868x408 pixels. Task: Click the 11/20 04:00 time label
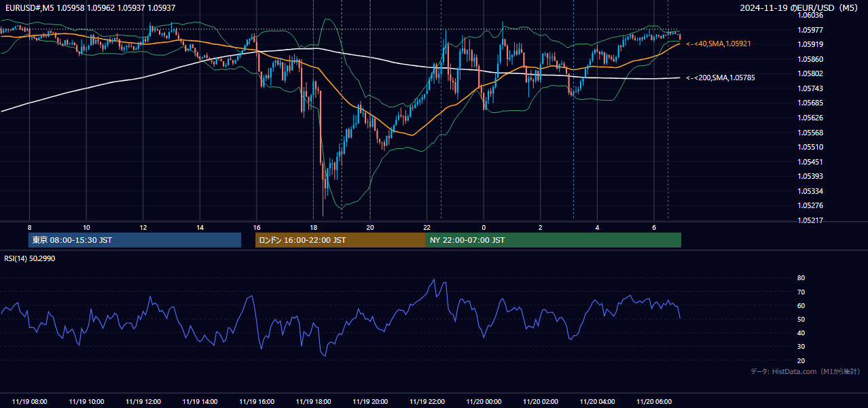597,402
